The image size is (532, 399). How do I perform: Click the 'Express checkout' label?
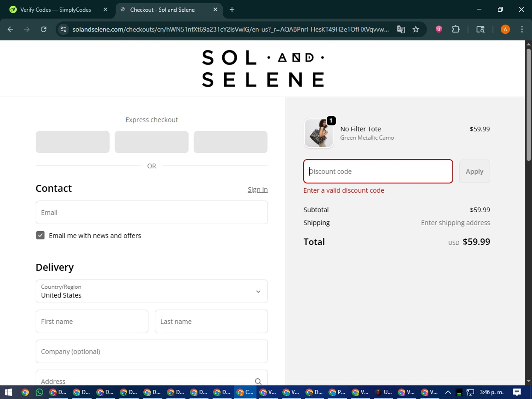pyautogui.click(x=151, y=120)
